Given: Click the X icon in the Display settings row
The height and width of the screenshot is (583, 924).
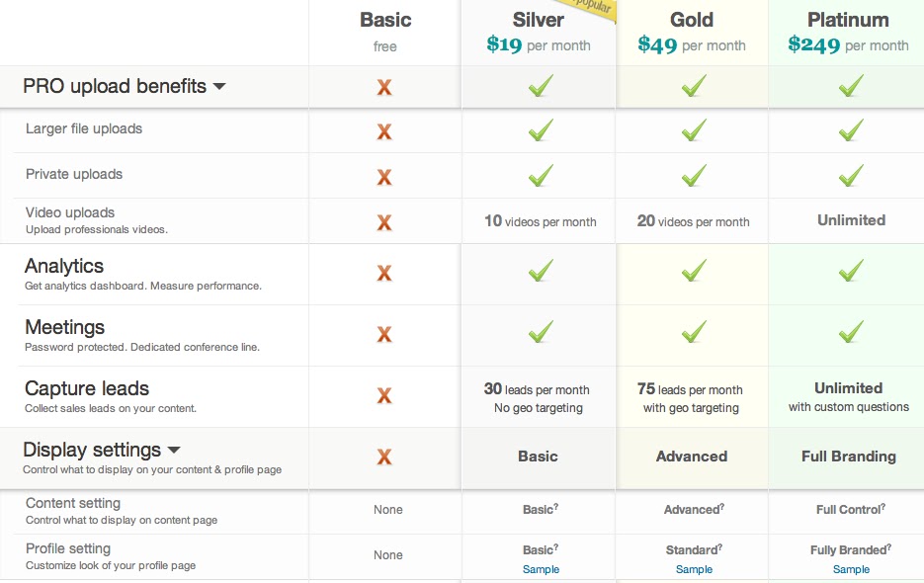Looking at the screenshot, I should [x=384, y=457].
